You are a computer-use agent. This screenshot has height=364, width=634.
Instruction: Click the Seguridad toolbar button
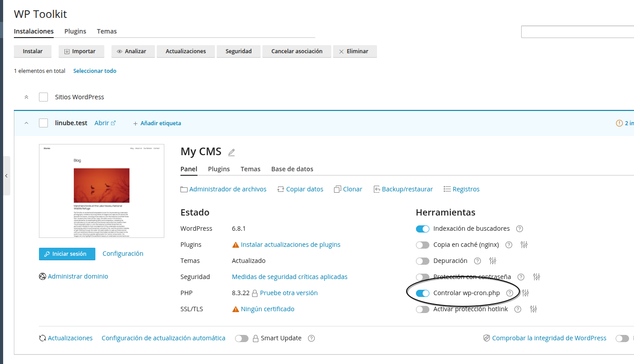coord(239,51)
